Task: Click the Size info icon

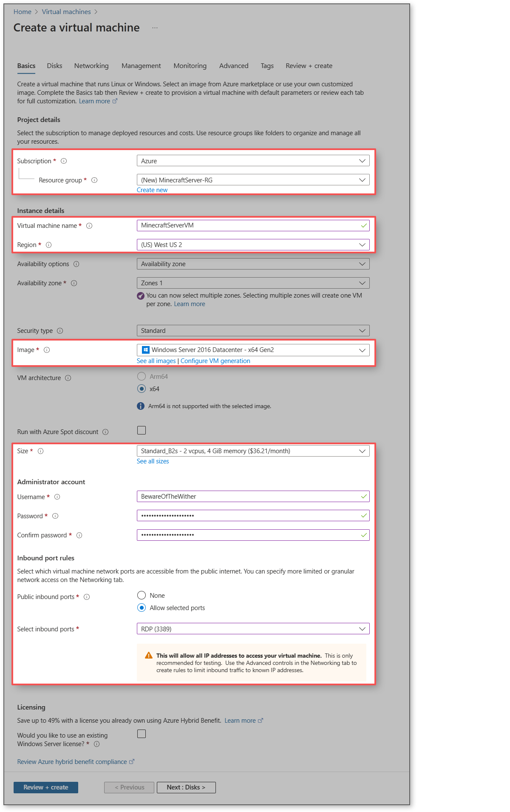Action: (x=41, y=451)
